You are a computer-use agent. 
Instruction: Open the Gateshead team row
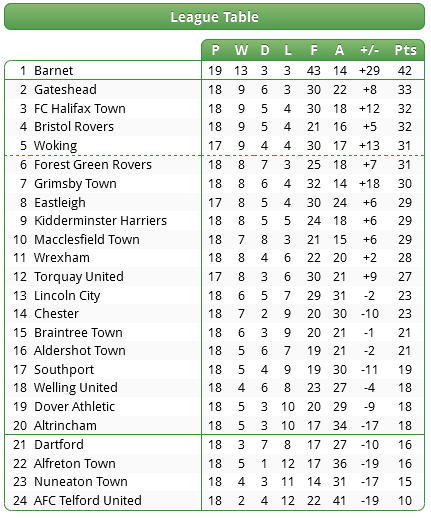click(x=214, y=90)
